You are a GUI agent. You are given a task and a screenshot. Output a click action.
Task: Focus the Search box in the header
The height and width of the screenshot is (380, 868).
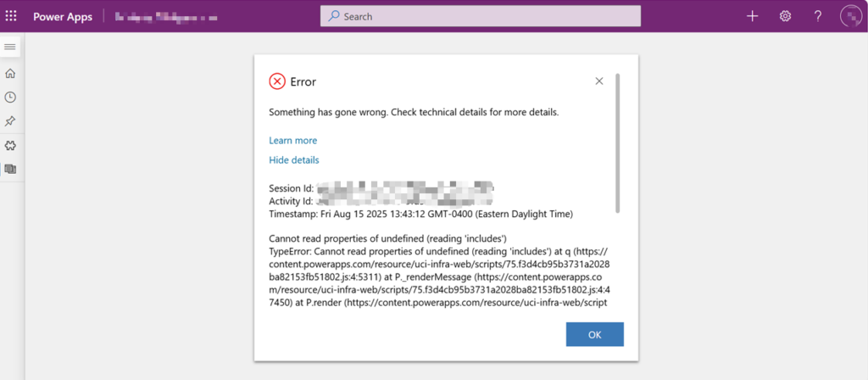click(x=481, y=16)
